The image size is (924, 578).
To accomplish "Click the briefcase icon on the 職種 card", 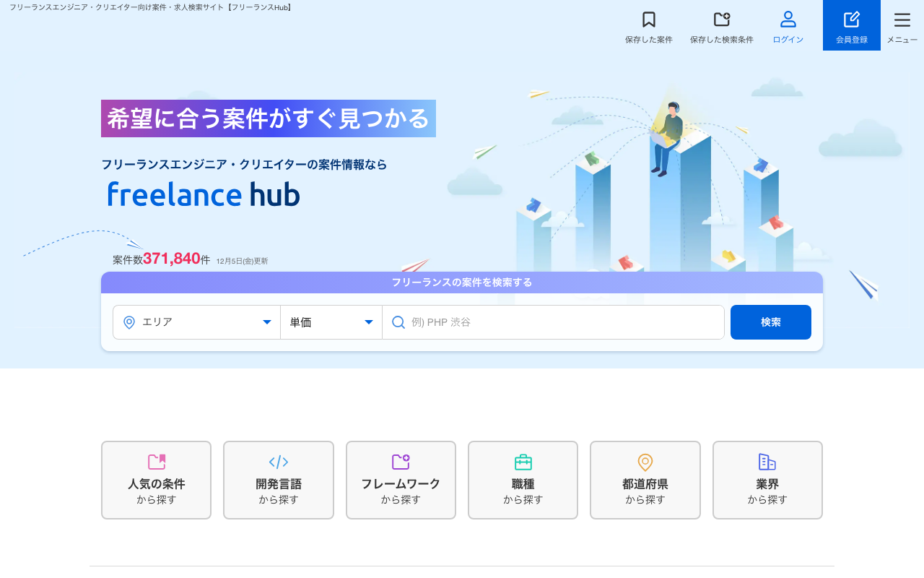I will point(523,461).
